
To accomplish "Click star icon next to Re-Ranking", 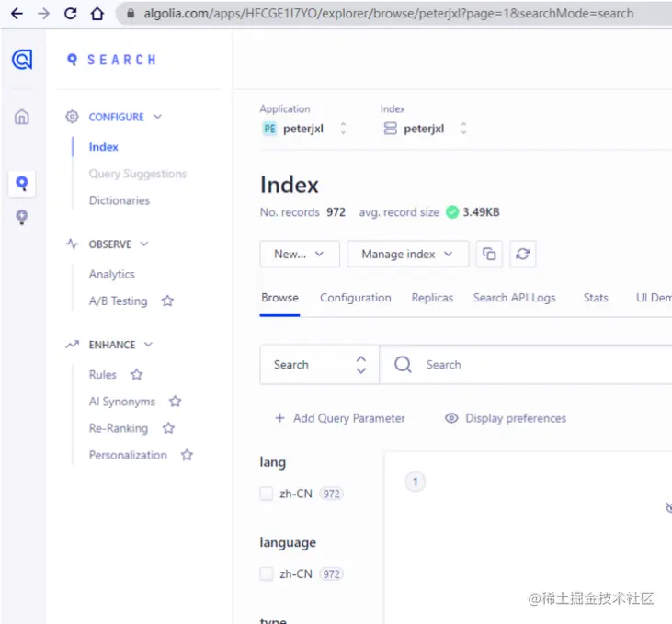I will pos(168,428).
